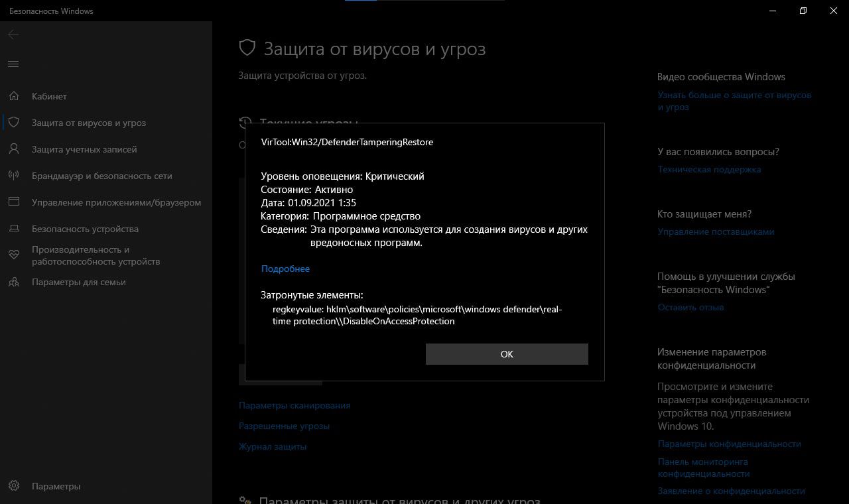The image size is (849, 504).
Task: Open Производительность и работоспособность устройств
Action: click(96, 255)
